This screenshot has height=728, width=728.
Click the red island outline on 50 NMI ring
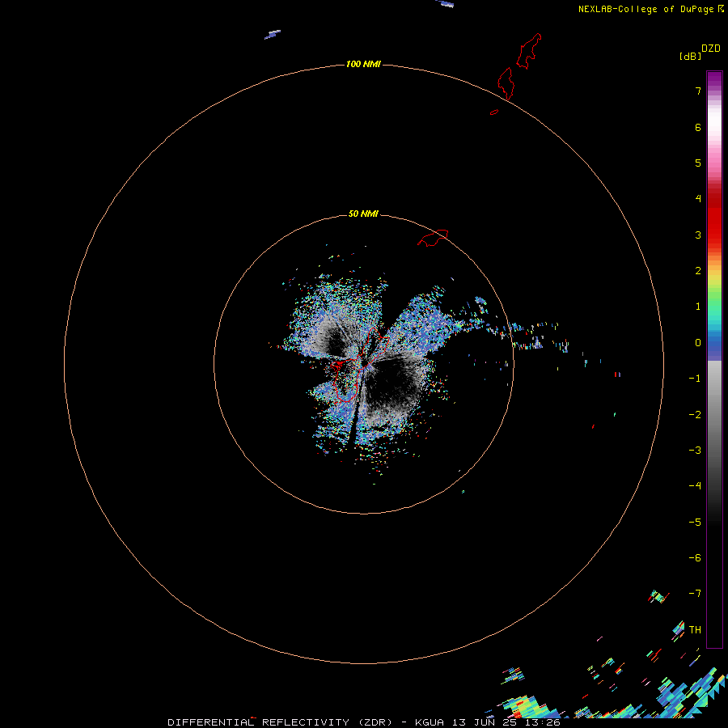(x=433, y=238)
